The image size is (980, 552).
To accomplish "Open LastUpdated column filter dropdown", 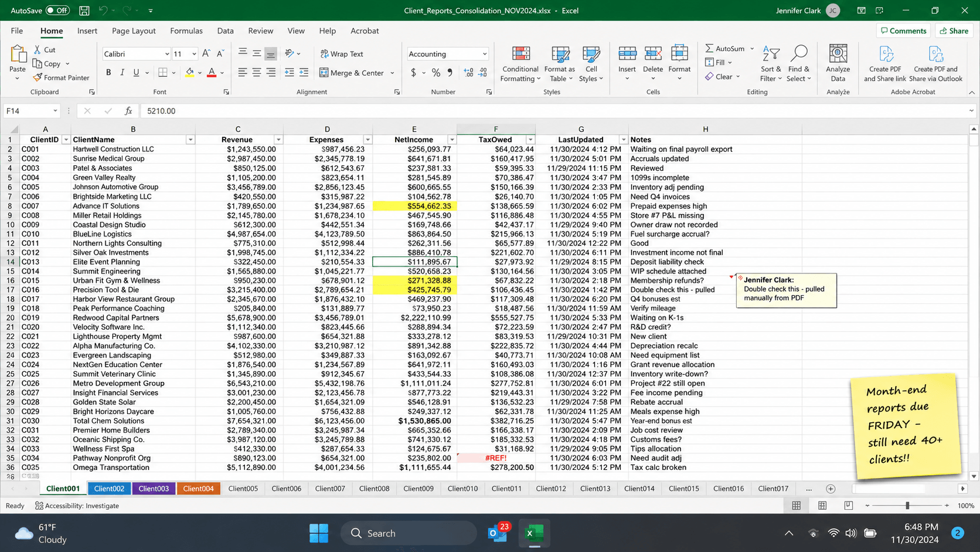I will point(624,140).
